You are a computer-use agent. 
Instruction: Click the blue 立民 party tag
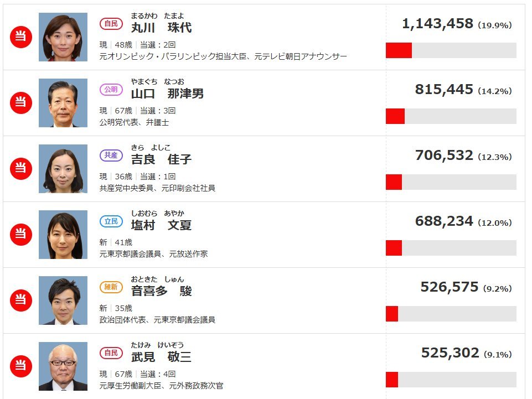(111, 221)
